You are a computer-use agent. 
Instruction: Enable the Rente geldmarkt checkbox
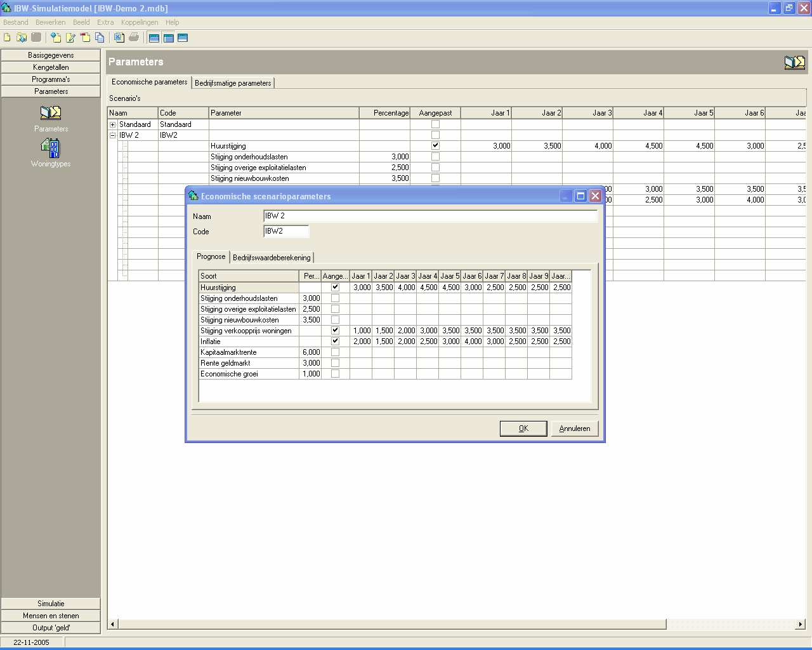tap(335, 362)
